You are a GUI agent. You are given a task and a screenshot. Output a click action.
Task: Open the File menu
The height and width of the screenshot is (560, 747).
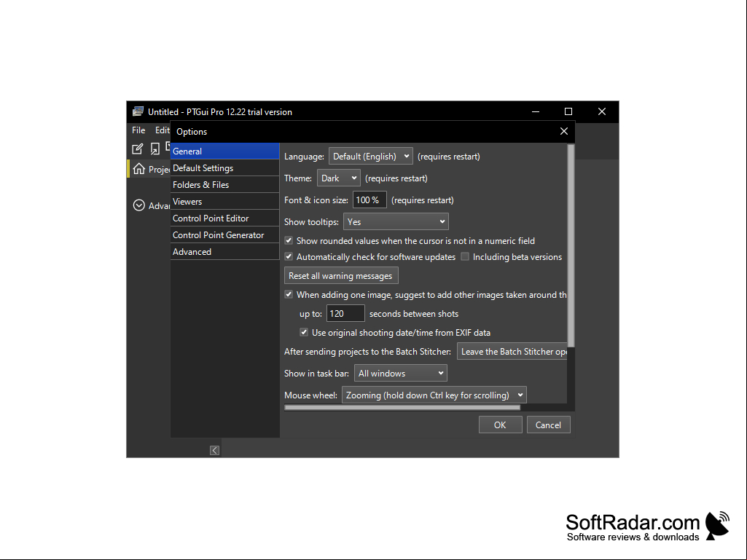click(x=138, y=130)
